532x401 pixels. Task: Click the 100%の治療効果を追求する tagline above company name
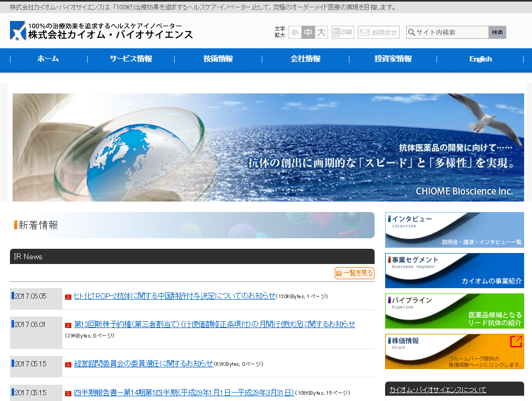tap(105, 26)
